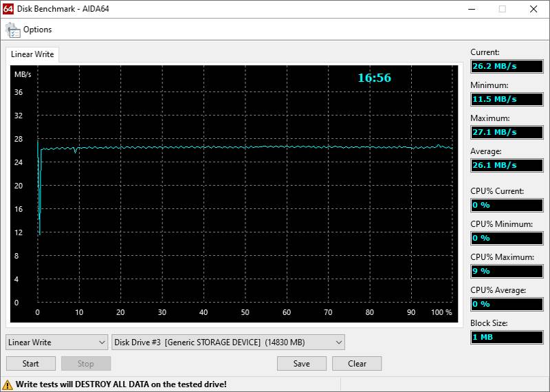Screen dimensions: 550x392
Task: Click the AIDA64 app icon in title bar
Action: [9, 9]
